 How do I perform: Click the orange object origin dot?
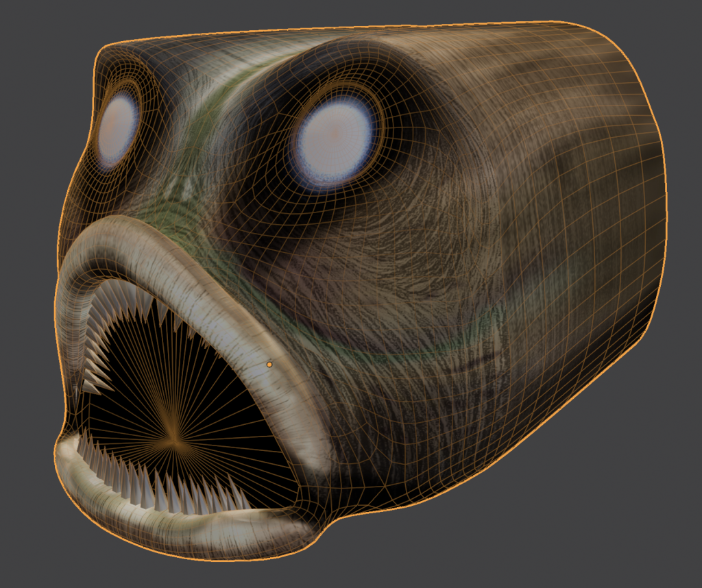click(x=269, y=365)
